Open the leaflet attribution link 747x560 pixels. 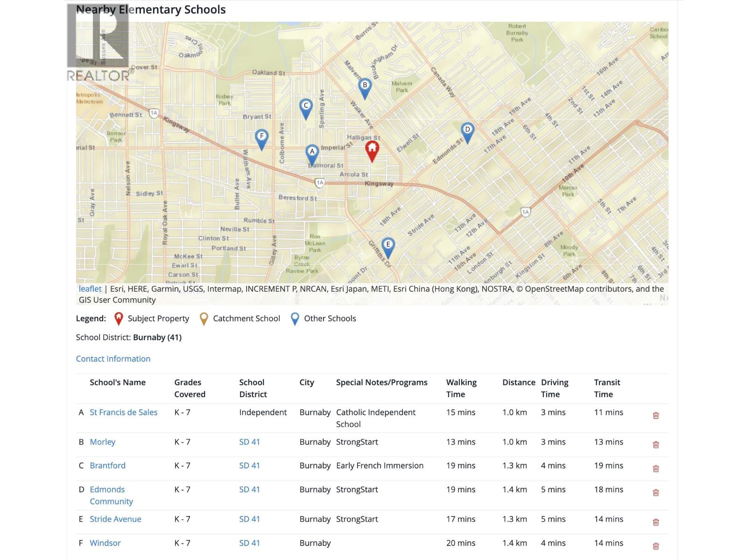90,289
